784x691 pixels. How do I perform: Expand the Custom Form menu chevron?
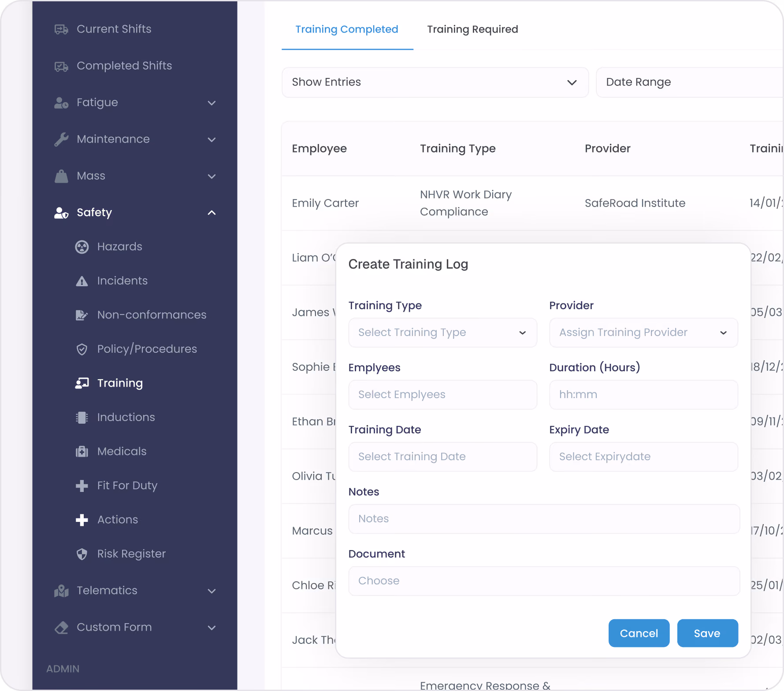[x=212, y=628]
